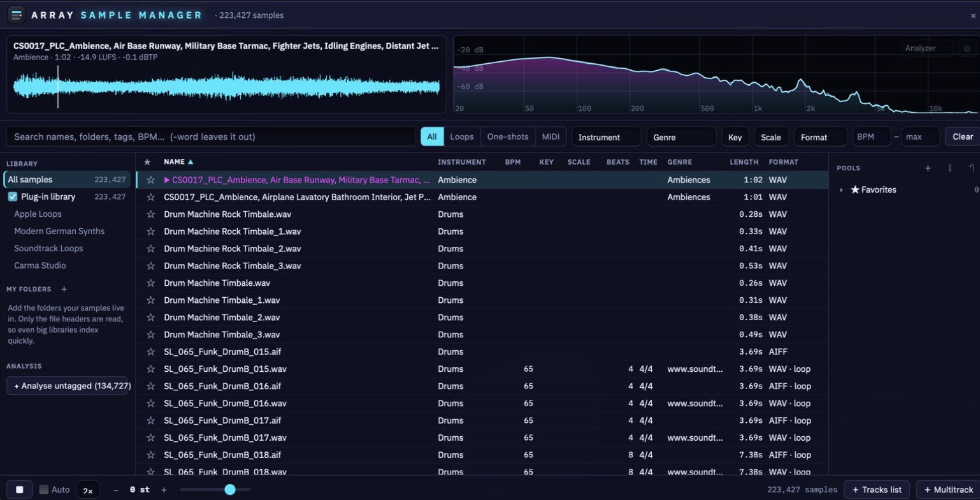Star SL_065_Funk_DrumB_016.aif
Viewport: 980px width, 500px height.
click(150, 386)
